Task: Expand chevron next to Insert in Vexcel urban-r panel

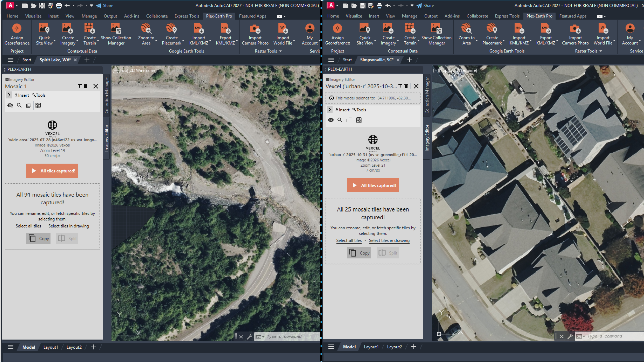Action: click(x=330, y=110)
